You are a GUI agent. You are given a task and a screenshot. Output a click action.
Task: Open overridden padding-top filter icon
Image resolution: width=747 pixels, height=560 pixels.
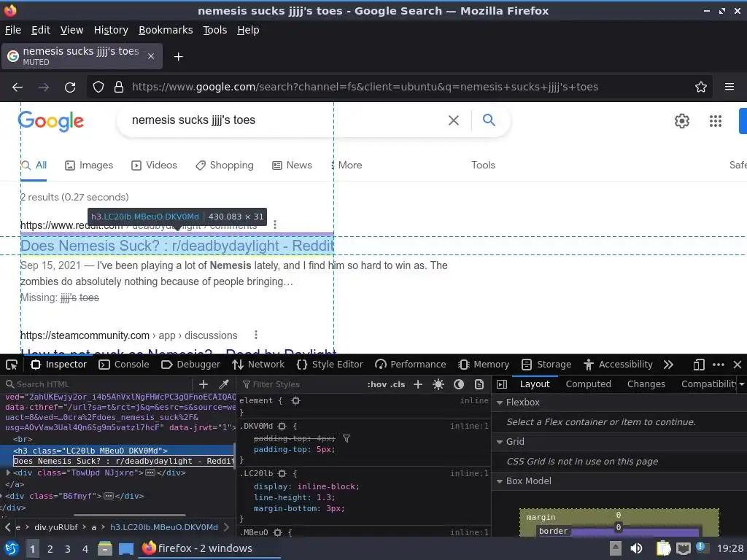(347, 438)
